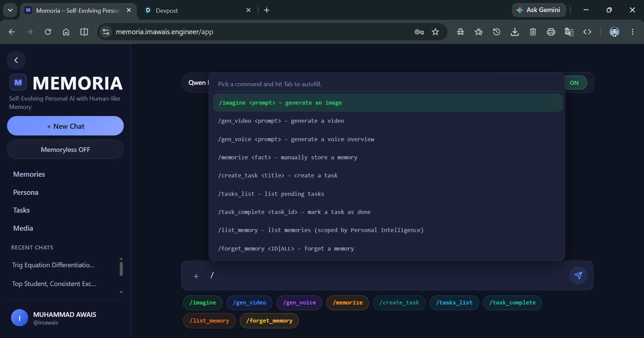Bookmark this page with the star icon
Image resolution: width=644 pixels, height=338 pixels.
pos(435,32)
